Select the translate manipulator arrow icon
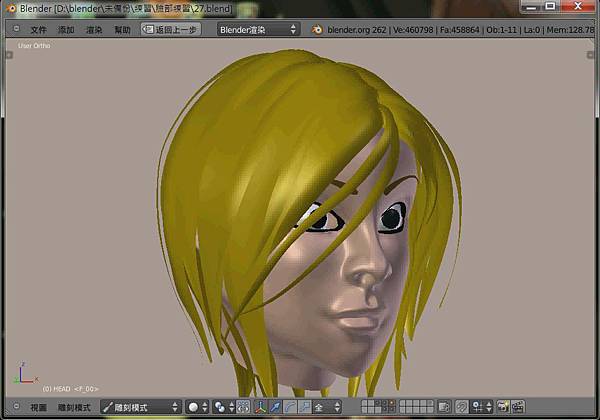 pyautogui.click(x=276, y=407)
